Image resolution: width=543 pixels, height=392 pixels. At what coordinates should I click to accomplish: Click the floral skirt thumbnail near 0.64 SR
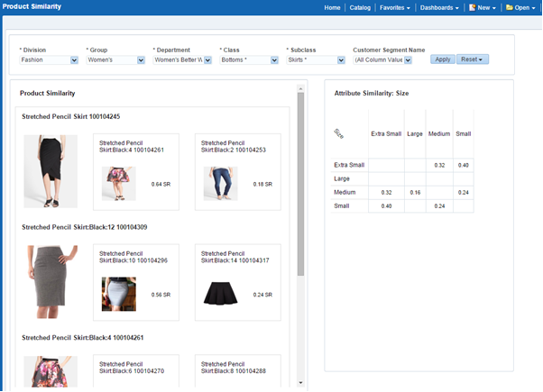click(x=118, y=184)
